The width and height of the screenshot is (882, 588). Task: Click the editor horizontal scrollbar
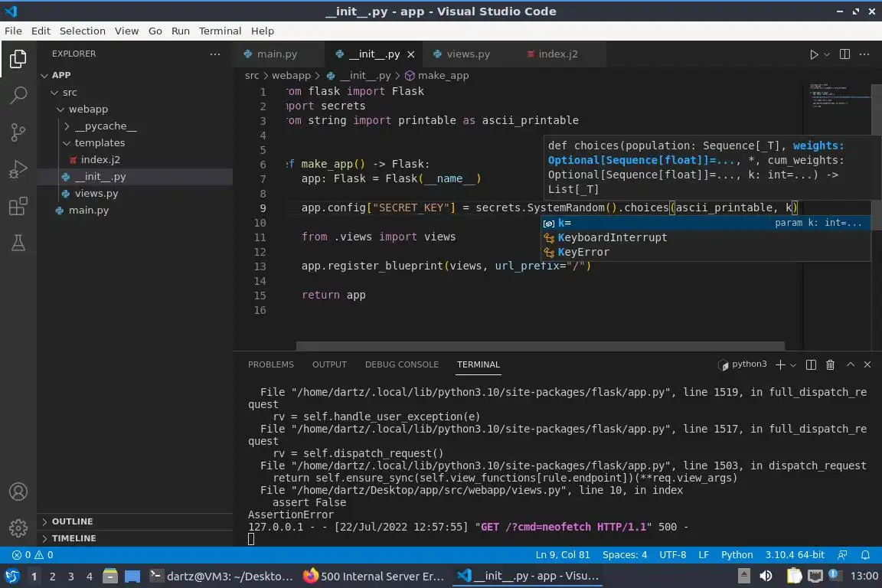click(x=540, y=345)
